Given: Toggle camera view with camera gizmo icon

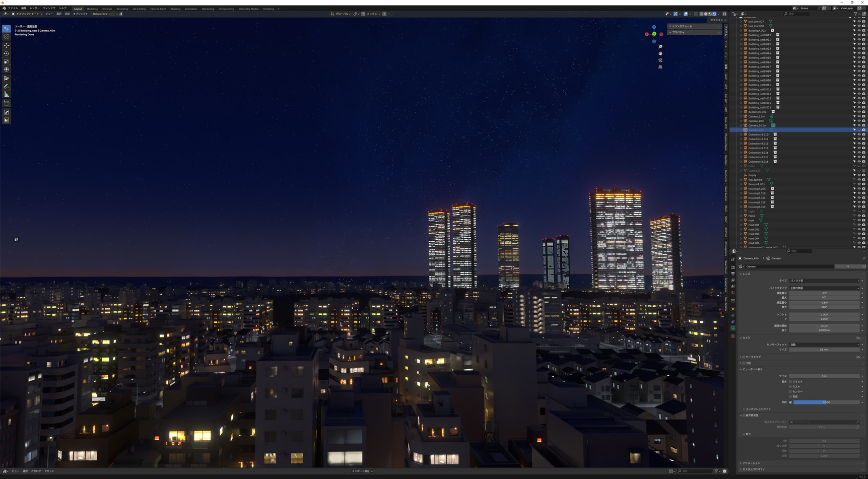Looking at the screenshot, I should point(660,60).
